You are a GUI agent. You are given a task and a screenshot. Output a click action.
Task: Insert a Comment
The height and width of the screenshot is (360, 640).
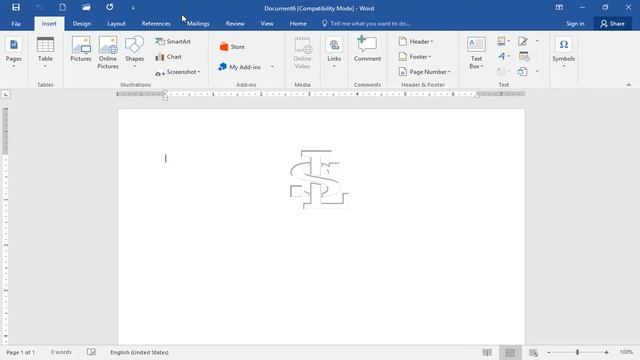(367, 49)
